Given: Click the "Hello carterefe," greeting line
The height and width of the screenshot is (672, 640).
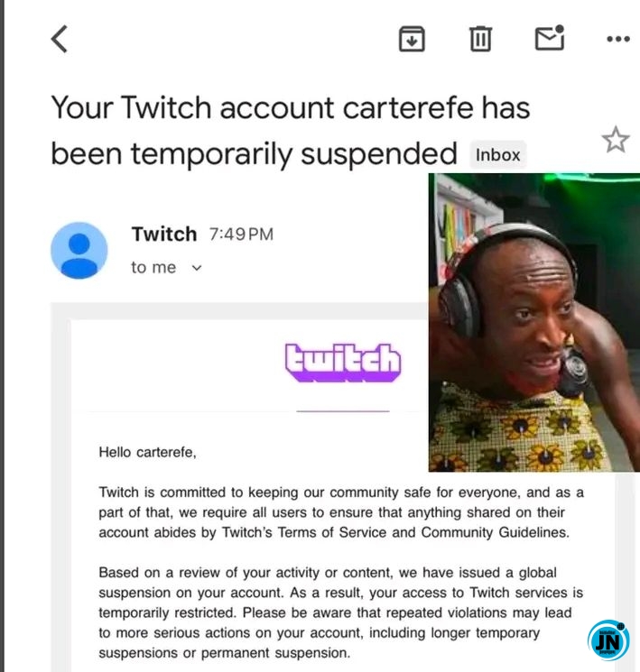Looking at the screenshot, I should tap(147, 452).
